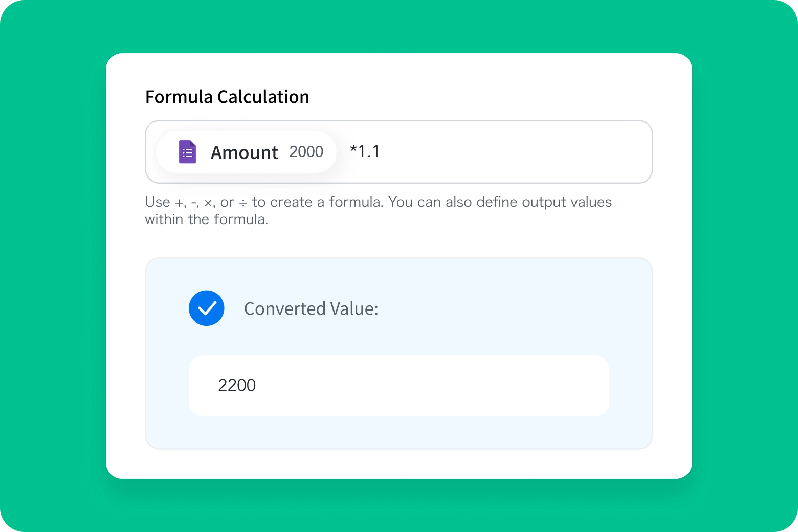Viewport: 798px width, 532px height.
Task: Click the 2200 result number
Action: click(237, 385)
